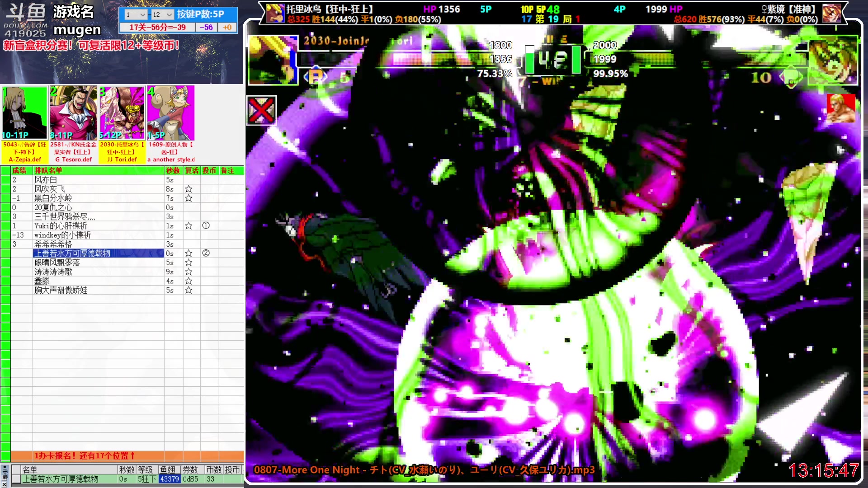The image size is (868, 488).
Task: Click the small avatar beside 紫境 in top bar
Action: pyautogui.click(x=831, y=14)
